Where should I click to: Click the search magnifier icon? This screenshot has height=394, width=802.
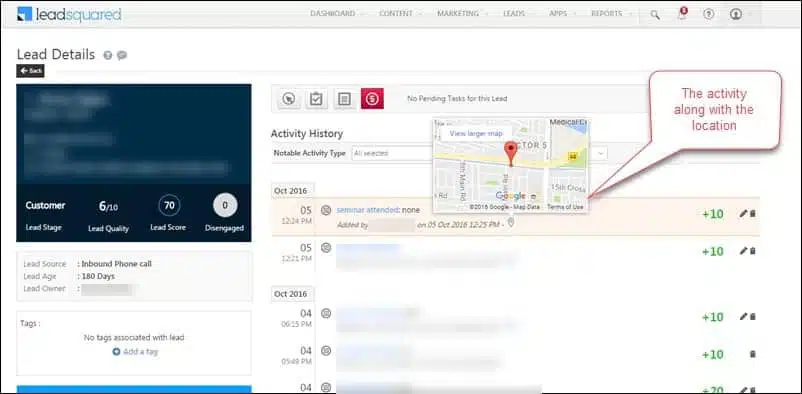[x=655, y=15]
